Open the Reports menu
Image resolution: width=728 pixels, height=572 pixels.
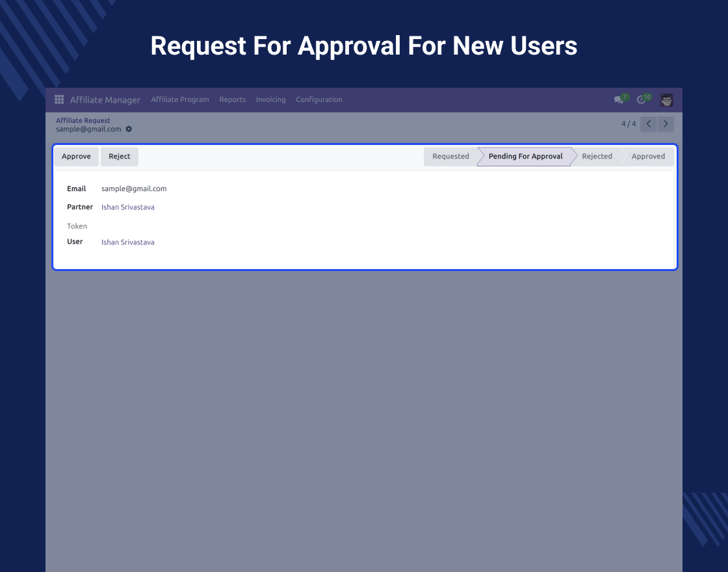tap(233, 99)
